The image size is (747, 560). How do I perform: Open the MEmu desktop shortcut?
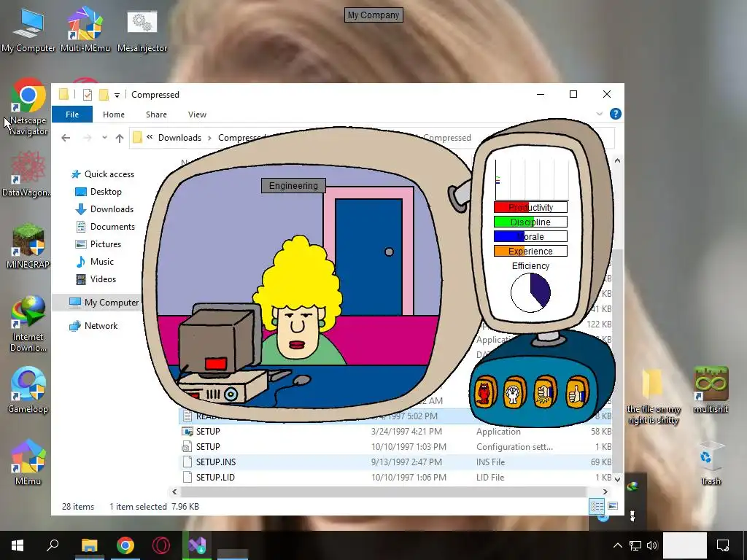(x=28, y=462)
